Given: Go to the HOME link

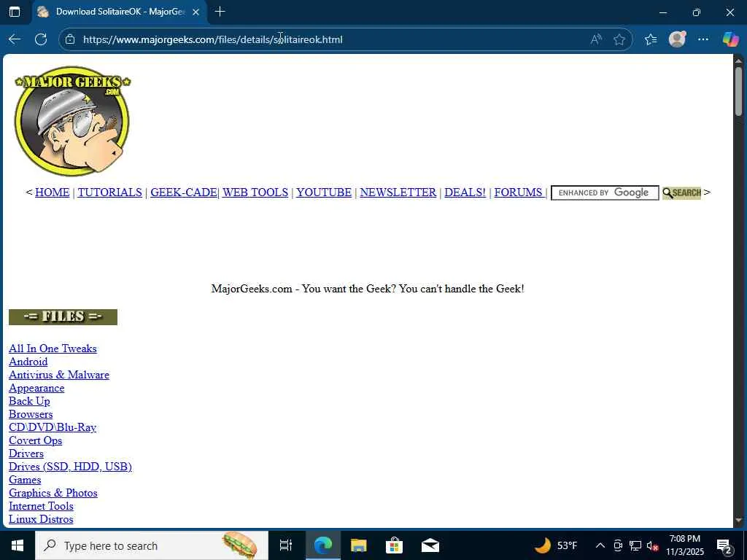Looking at the screenshot, I should 53,192.
